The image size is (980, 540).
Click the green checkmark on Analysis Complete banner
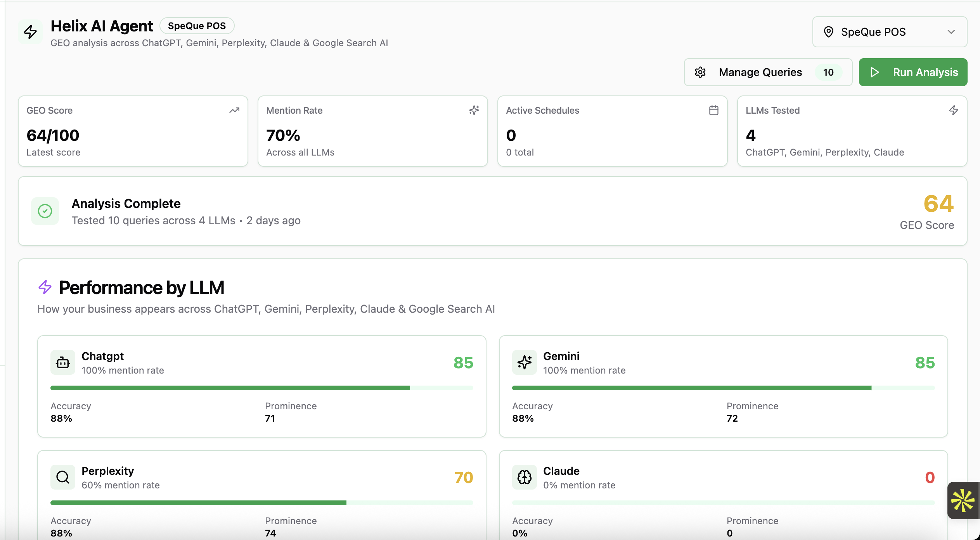pyautogui.click(x=45, y=211)
